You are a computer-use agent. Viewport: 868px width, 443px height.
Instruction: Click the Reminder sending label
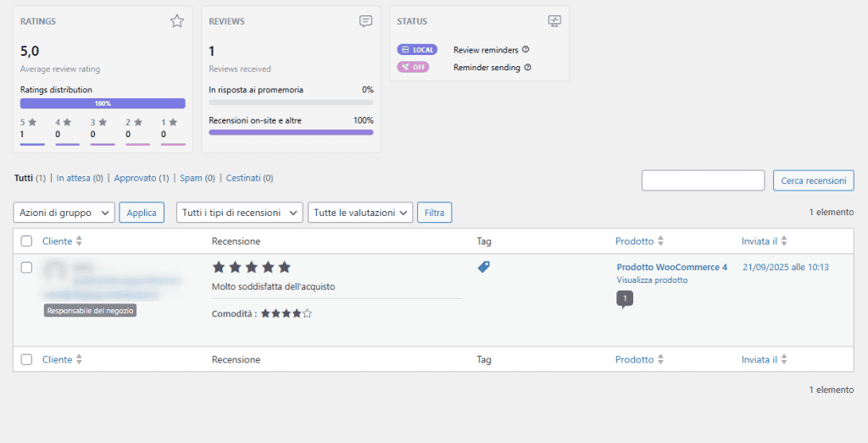pos(487,68)
